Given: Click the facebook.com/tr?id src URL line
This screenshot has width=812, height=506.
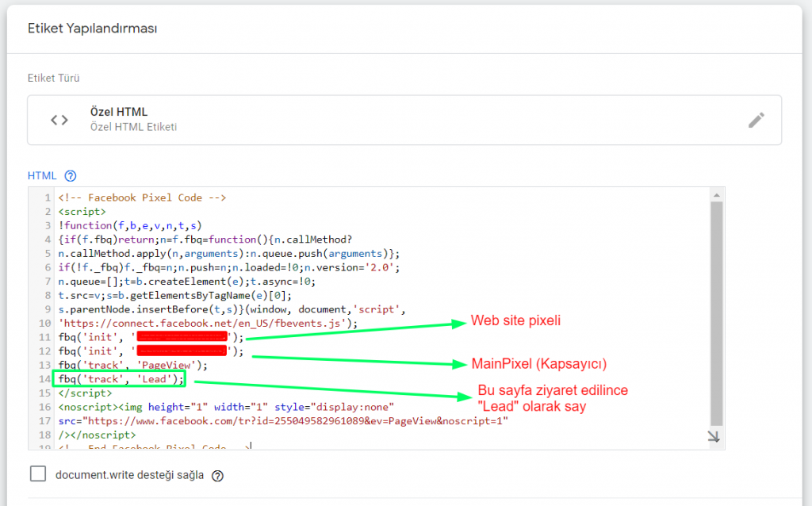Looking at the screenshot, I should 283,422.
